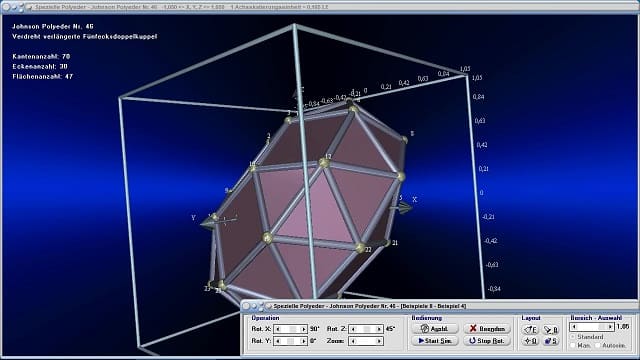
Task: Click Rot. Z slider left arrow
Action: tap(353, 329)
